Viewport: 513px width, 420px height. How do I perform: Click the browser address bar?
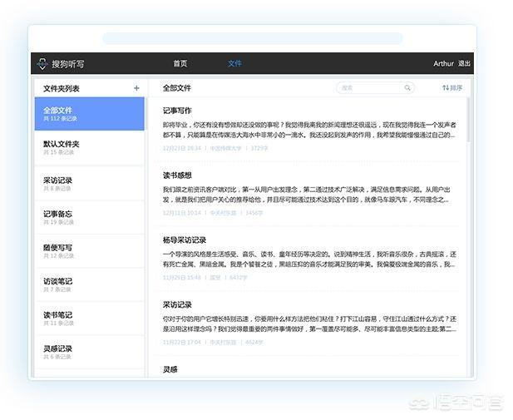tap(253, 38)
